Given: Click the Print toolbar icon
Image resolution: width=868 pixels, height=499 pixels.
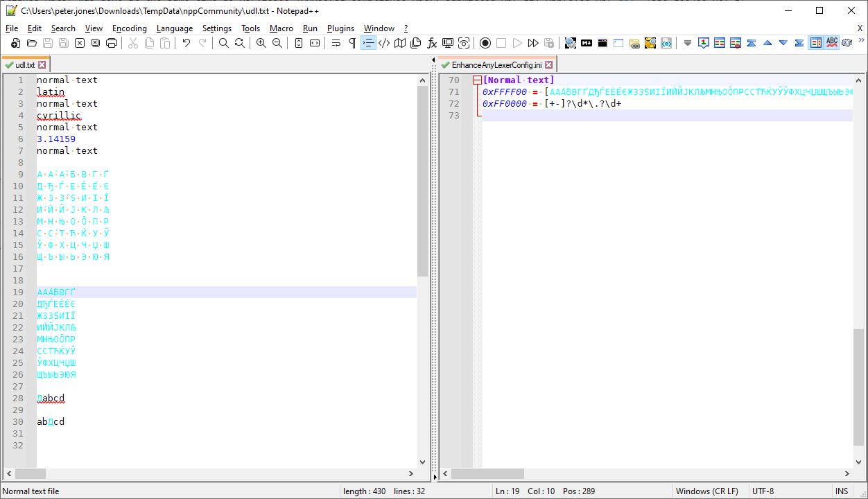Looking at the screenshot, I should click(x=112, y=43).
